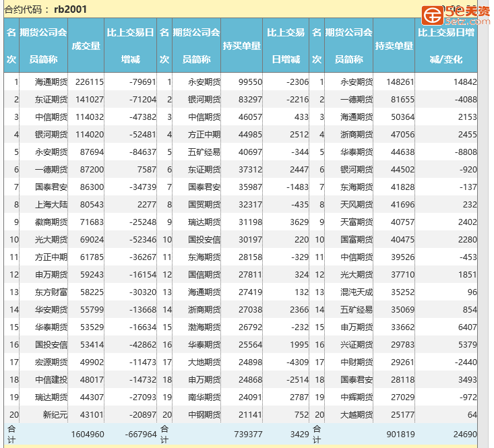Click the 国贸期货 company name
494x448 pixels.
pos(204,205)
